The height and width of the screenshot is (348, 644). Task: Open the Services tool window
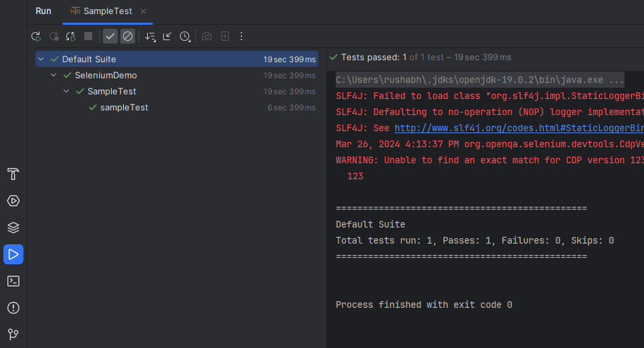pyautogui.click(x=13, y=201)
